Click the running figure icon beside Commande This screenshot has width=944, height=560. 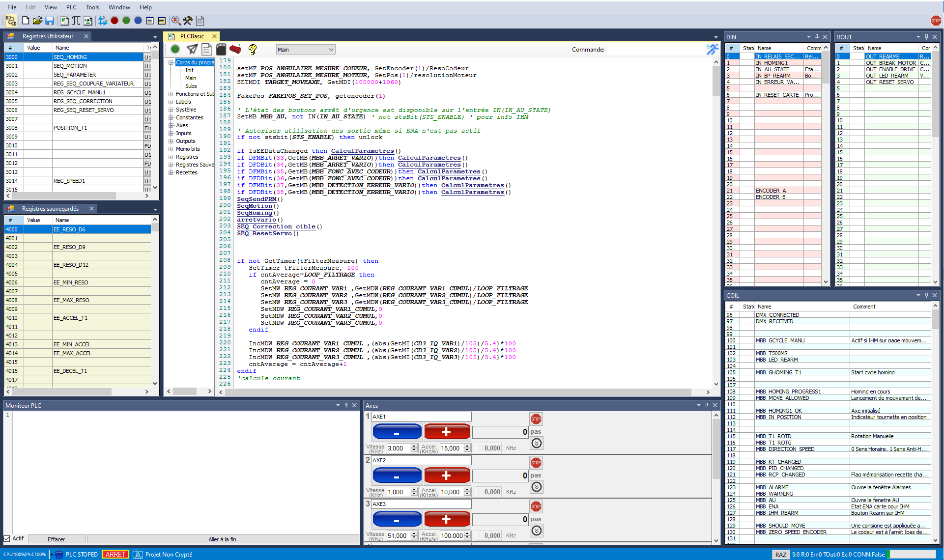pyautogui.click(x=712, y=49)
